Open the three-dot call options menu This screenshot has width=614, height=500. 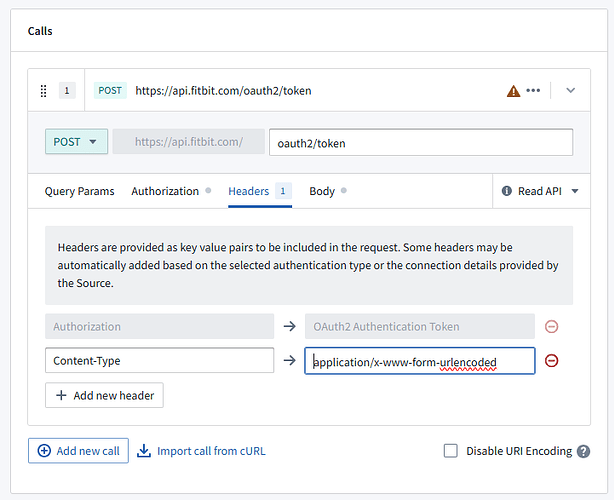pyautogui.click(x=533, y=91)
